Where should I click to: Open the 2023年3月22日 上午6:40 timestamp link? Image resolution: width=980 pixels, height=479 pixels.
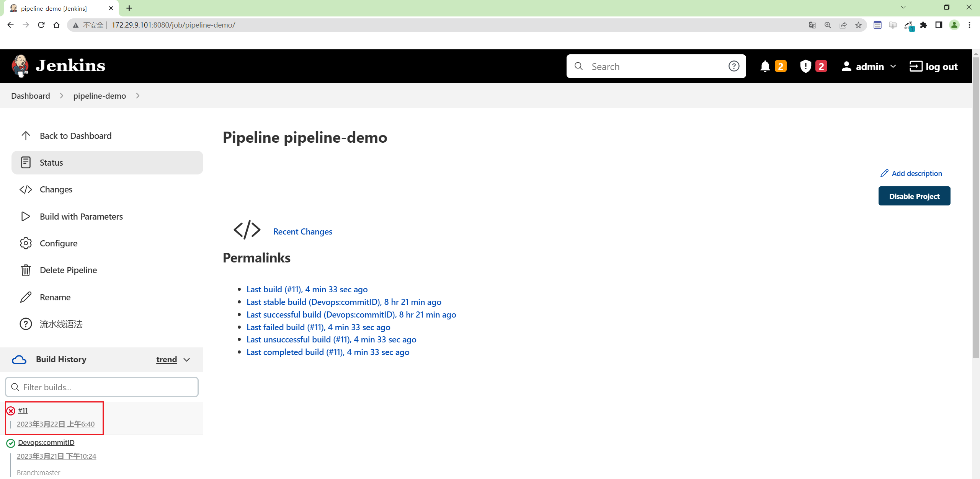pos(56,424)
